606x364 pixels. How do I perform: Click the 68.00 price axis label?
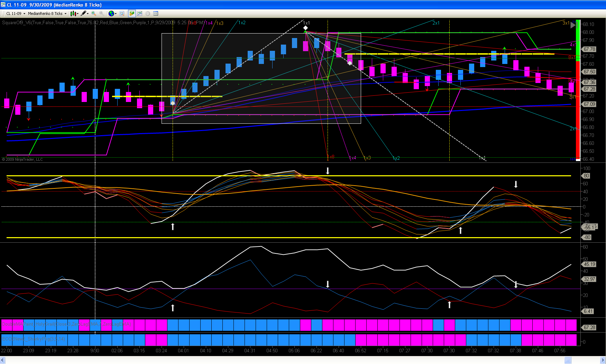pyautogui.click(x=588, y=32)
